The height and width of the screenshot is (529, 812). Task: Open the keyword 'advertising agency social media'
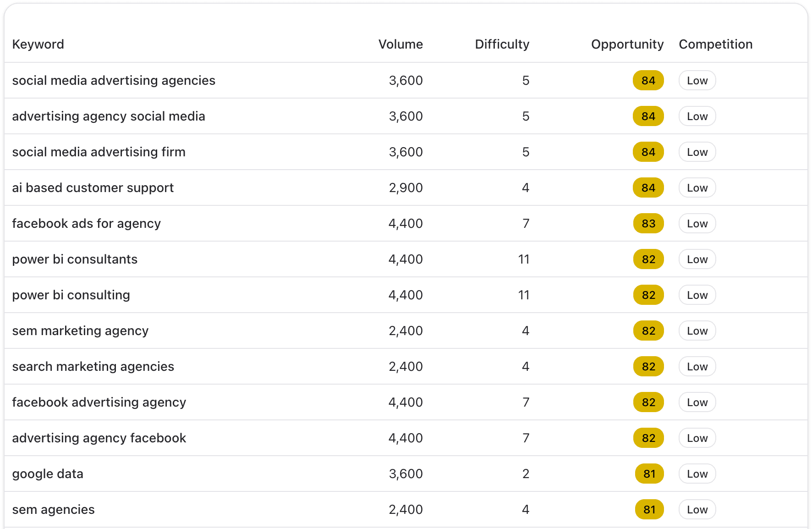109,116
